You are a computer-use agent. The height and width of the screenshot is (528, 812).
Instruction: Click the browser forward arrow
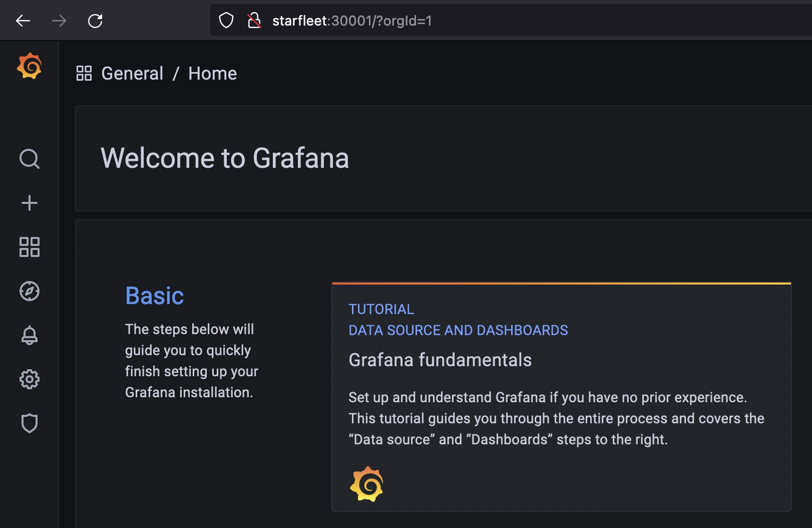click(x=59, y=21)
